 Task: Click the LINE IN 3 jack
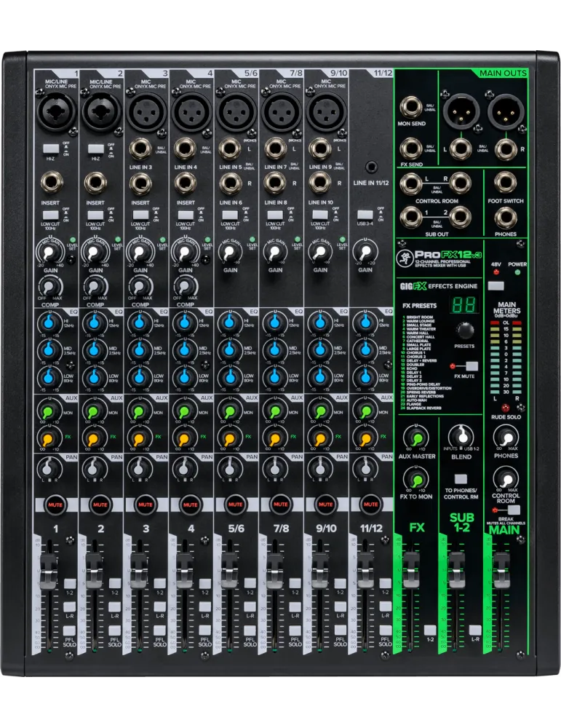point(140,149)
